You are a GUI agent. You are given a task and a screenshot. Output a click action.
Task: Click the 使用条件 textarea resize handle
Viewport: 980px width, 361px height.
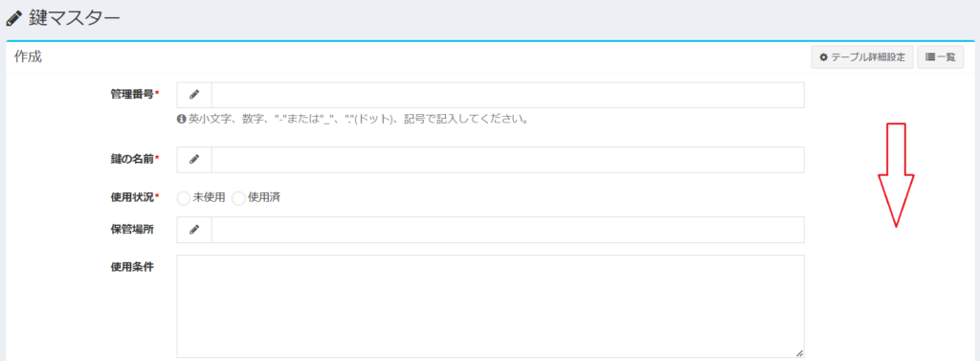point(799,353)
